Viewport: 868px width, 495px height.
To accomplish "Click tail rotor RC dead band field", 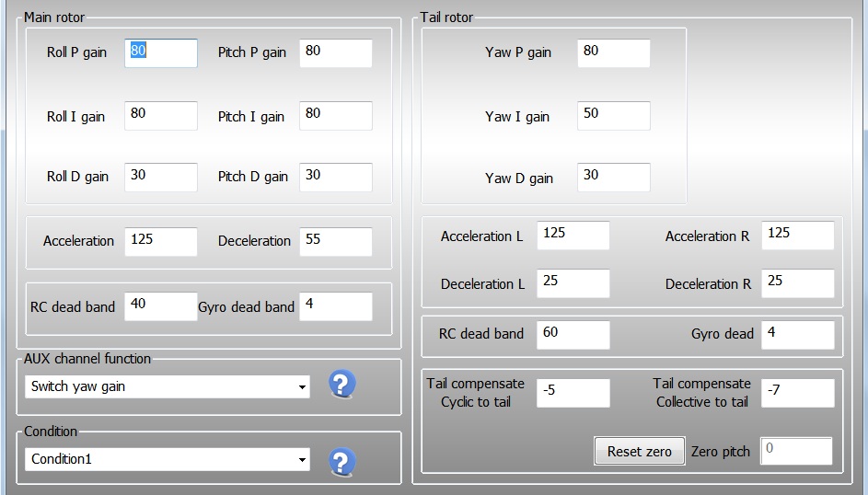I will pyautogui.click(x=573, y=334).
